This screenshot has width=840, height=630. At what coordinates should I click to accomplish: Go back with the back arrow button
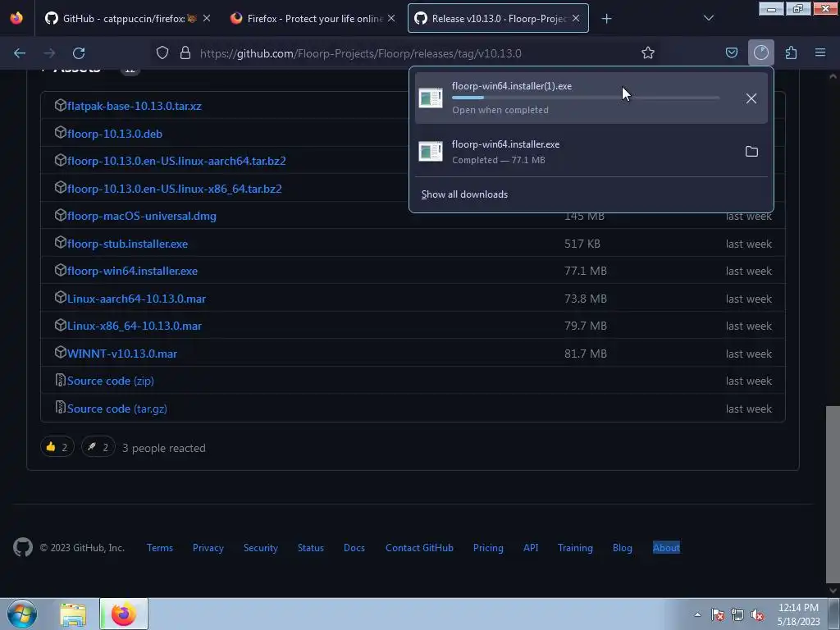point(20,53)
